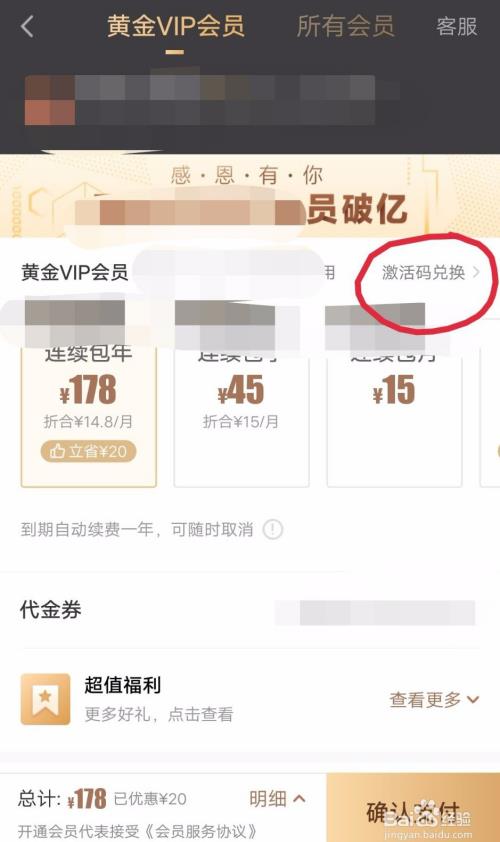Open 客服 customer service
Viewport: 500px width, 842px height.
[x=456, y=26]
